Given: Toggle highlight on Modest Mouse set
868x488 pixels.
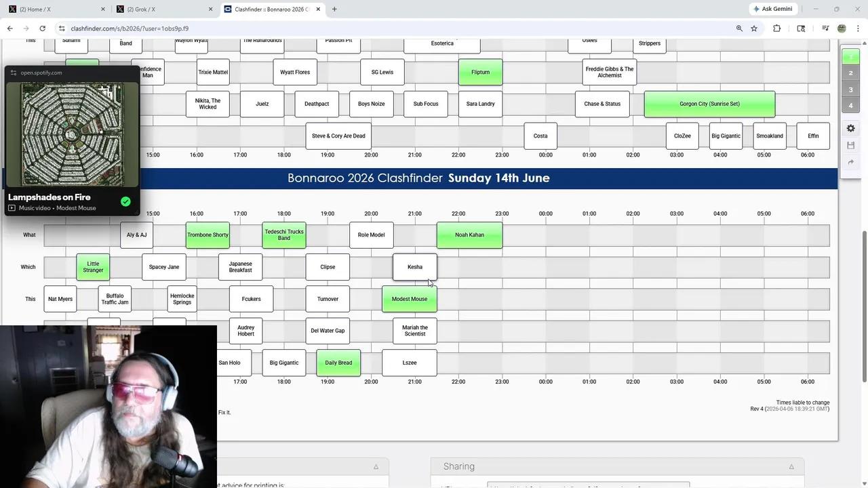Looking at the screenshot, I should coord(410,299).
